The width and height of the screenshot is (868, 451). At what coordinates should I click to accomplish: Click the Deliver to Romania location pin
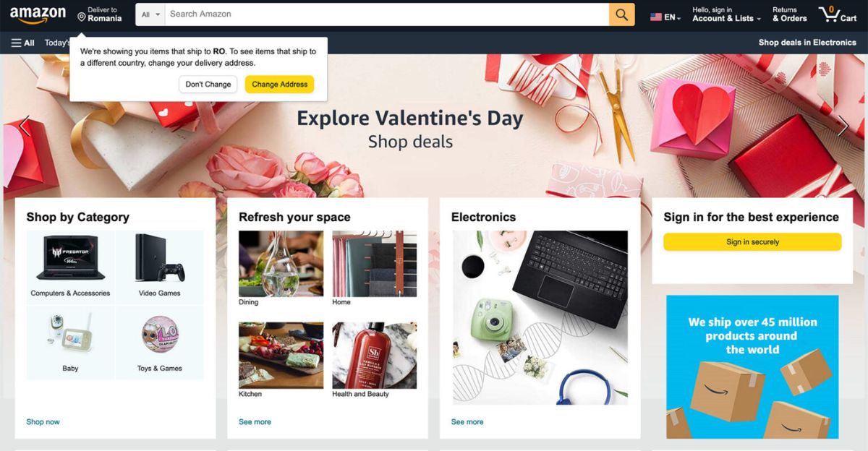tap(81, 17)
